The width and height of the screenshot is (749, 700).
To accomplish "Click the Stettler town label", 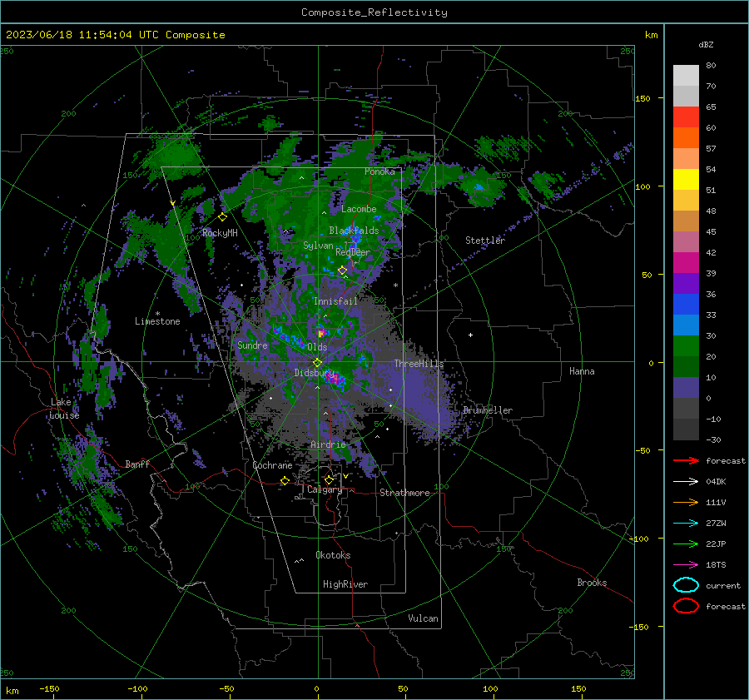I will pos(485,241).
